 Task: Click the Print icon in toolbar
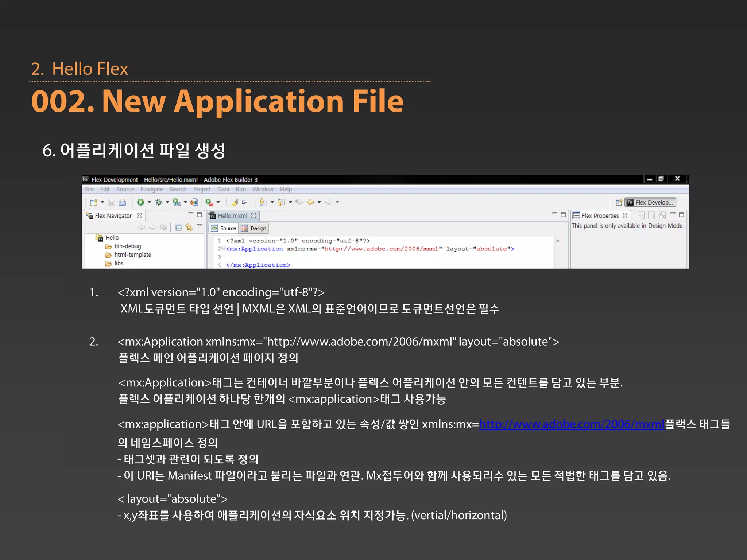123,202
